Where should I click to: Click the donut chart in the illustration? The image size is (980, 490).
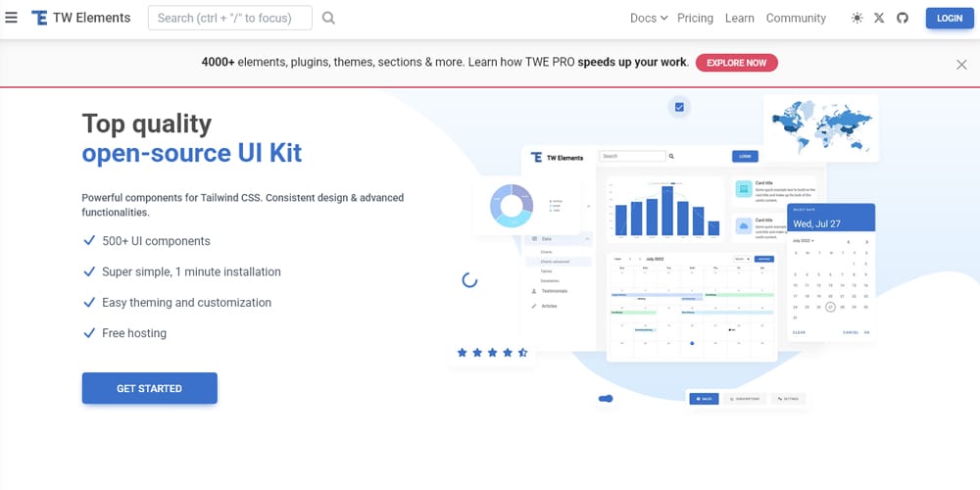pyautogui.click(x=512, y=205)
